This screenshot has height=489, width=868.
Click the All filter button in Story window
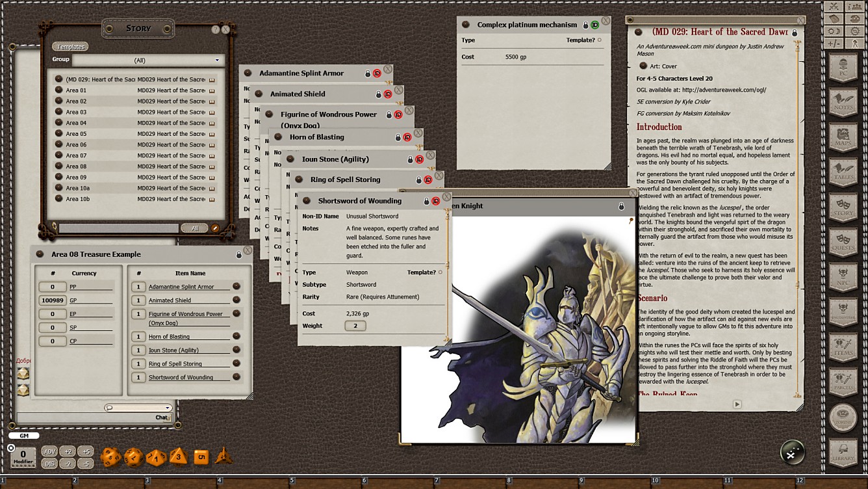194,228
